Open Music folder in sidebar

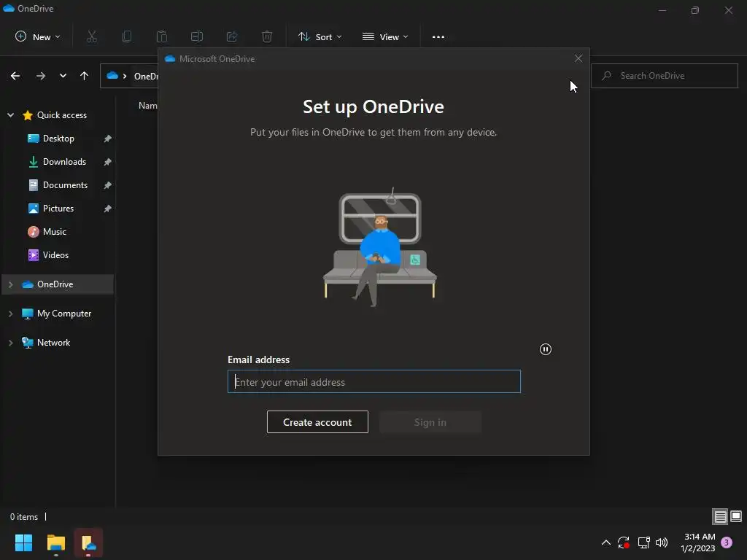coord(54,232)
